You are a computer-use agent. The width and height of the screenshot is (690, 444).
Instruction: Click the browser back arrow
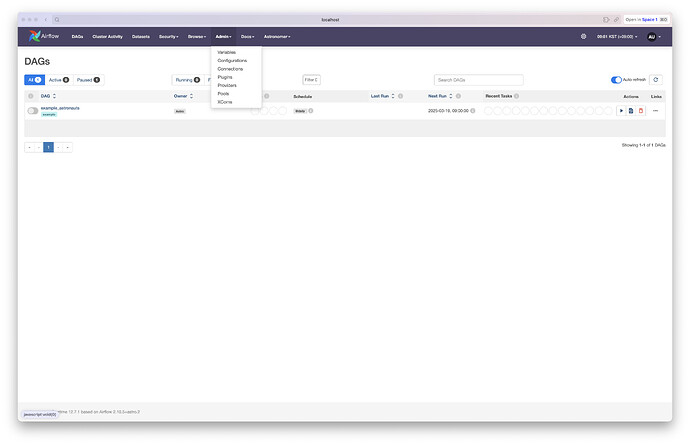coord(45,20)
